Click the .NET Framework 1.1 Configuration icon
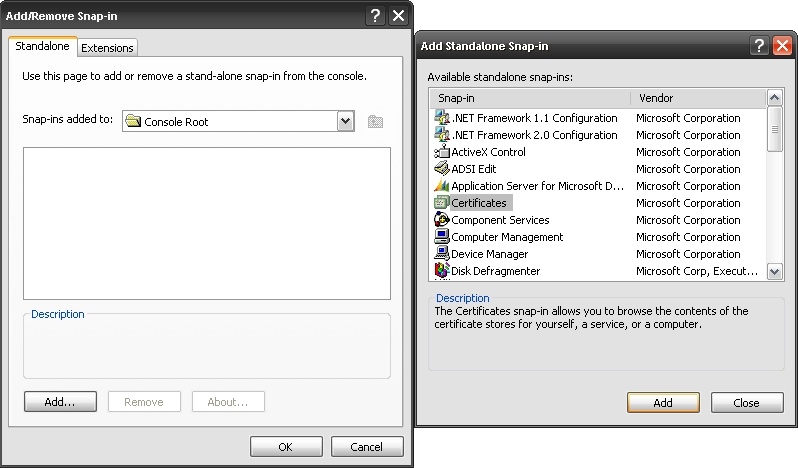 (x=442, y=118)
